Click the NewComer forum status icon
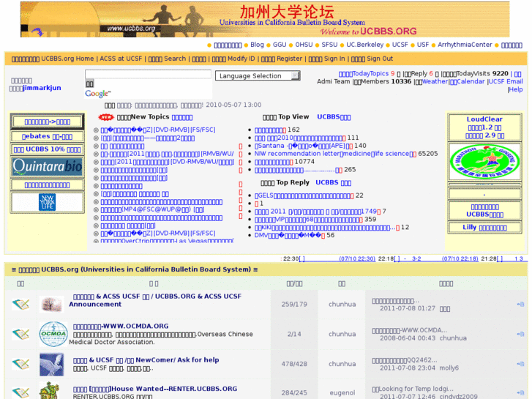 [20, 364]
